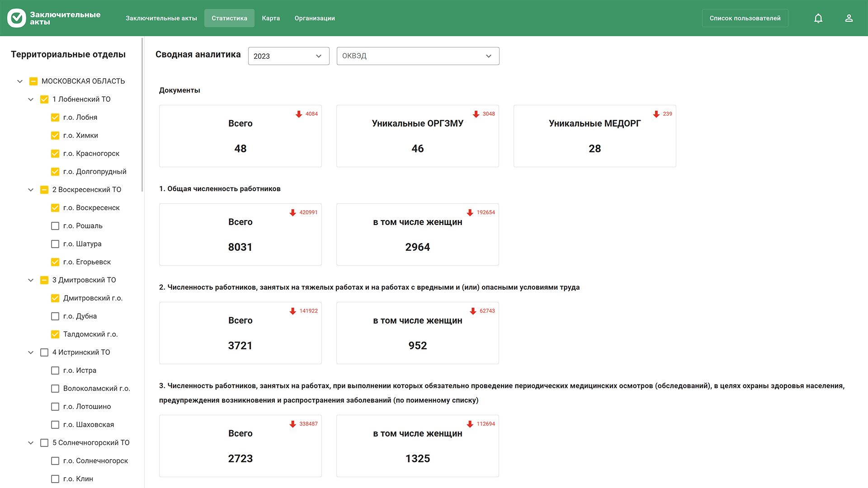Click the red down arrow next to 141922
868x488 pixels.
(x=293, y=311)
